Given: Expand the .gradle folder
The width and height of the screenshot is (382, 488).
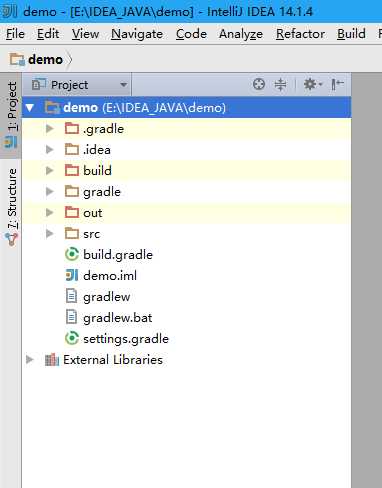Looking at the screenshot, I should click(x=49, y=128).
